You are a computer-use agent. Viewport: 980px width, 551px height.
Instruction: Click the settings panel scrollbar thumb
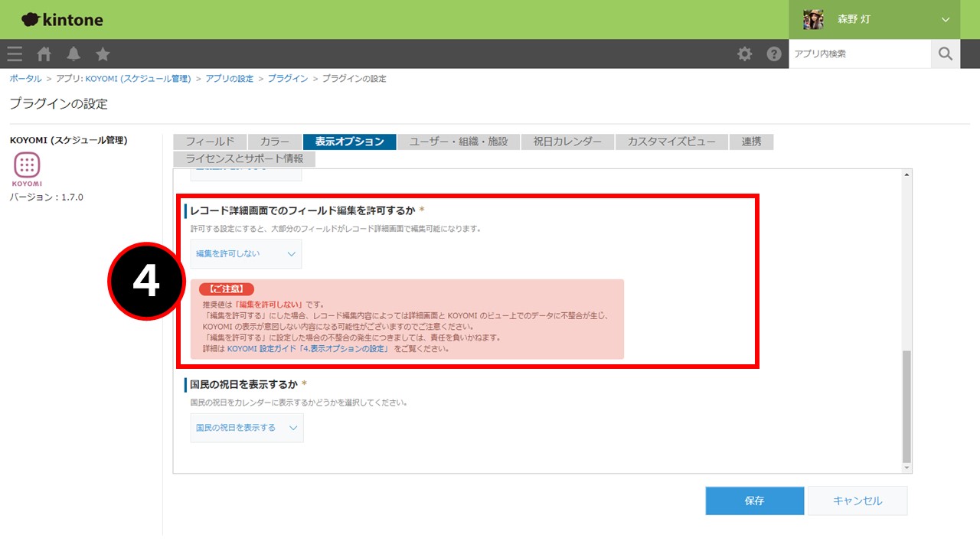click(907, 405)
